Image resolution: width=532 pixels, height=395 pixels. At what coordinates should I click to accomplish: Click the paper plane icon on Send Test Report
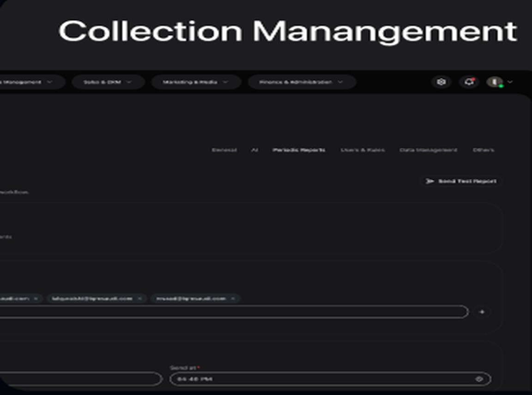(430, 181)
